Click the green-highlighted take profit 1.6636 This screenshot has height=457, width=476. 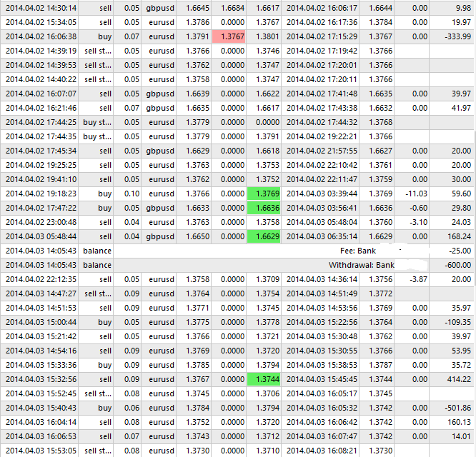[264, 208]
